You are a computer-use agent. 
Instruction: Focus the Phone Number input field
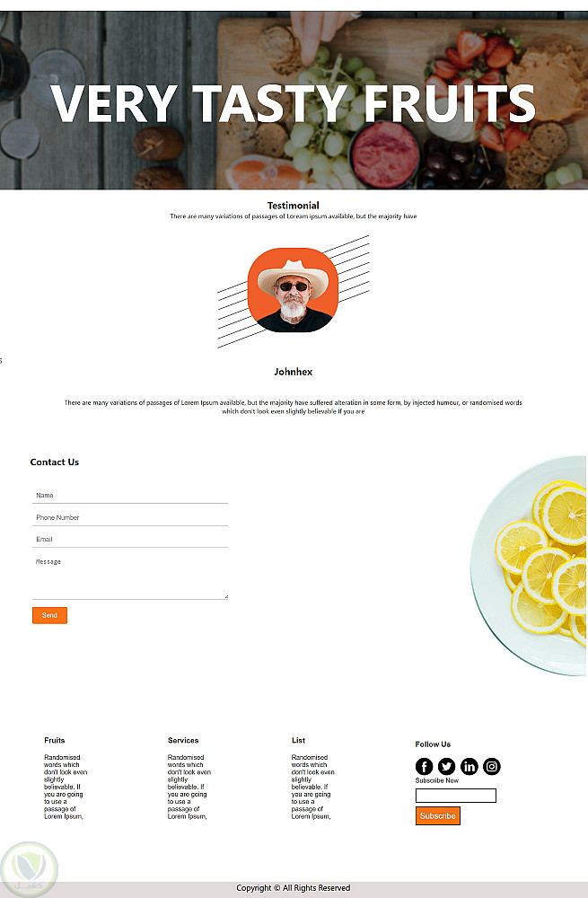[130, 518]
